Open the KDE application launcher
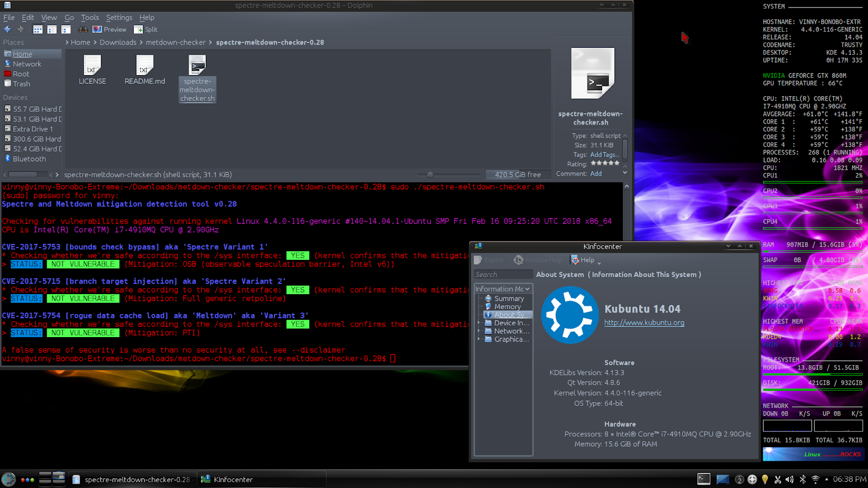The width and height of the screenshot is (868, 488). (x=9, y=479)
